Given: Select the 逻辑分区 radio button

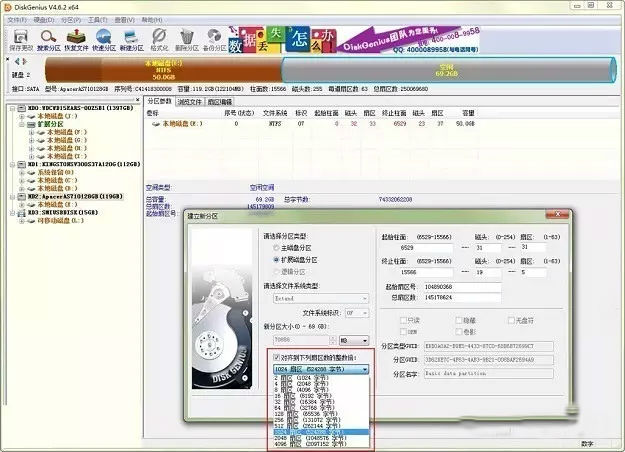Looking at the screenshot, I should pyautogui.click(x=276, y=272).
